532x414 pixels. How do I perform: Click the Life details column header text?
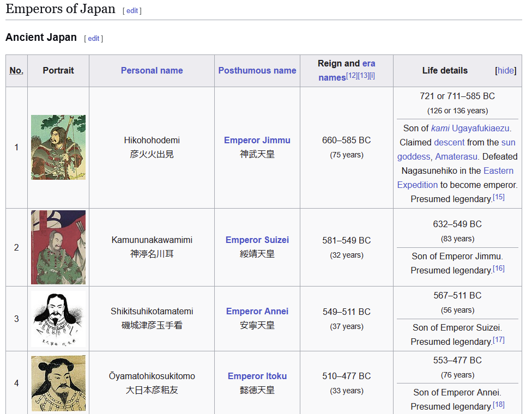tap(445, 70)
